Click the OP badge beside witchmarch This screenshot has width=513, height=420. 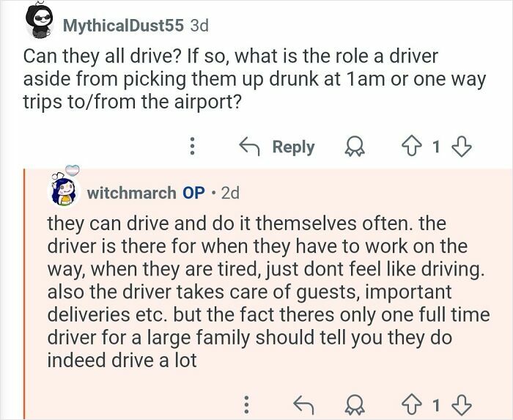(x=193, y=193)
